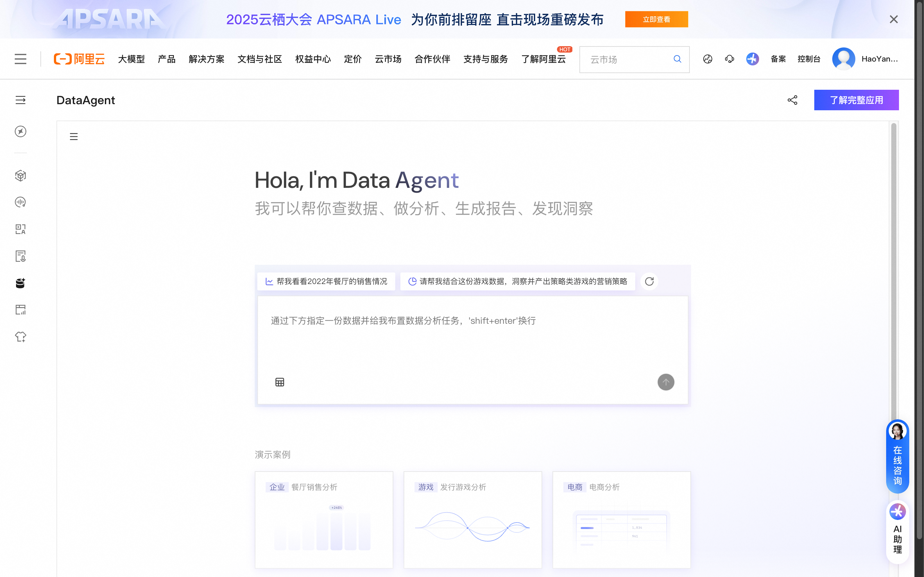Refresh the suggested prompt examples
Viewport: 924px width, 577px height.
pyautogui.click(x=649, y=281)
